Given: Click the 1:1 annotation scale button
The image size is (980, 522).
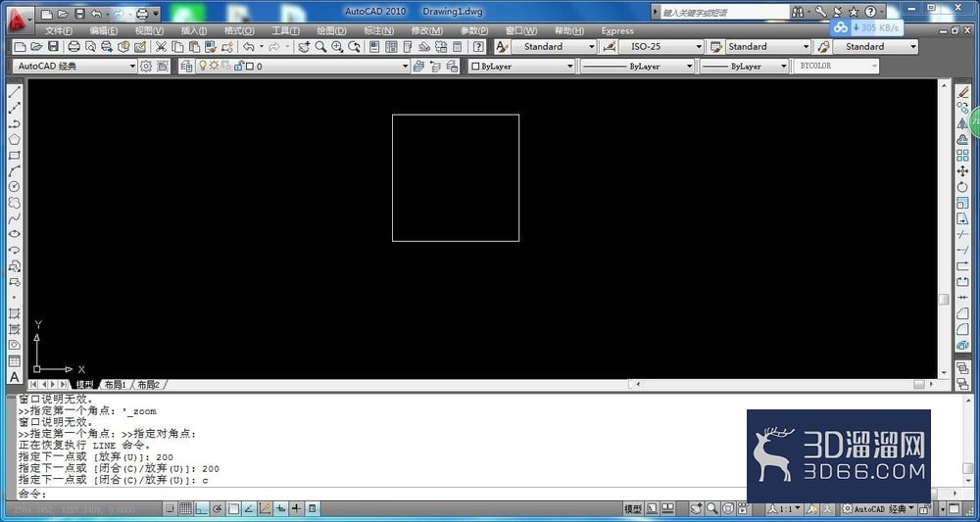Looking at the screenshot, I should click(x=785, y=508).
